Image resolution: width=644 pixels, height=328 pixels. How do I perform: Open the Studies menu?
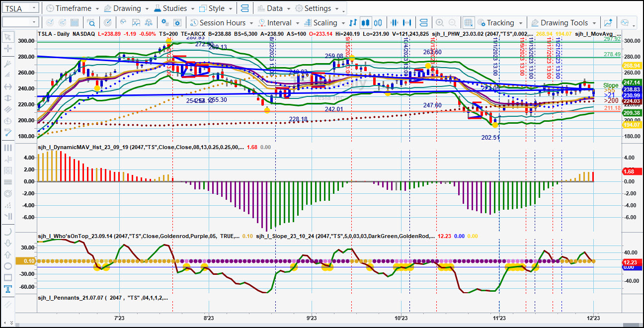(174, 8)
